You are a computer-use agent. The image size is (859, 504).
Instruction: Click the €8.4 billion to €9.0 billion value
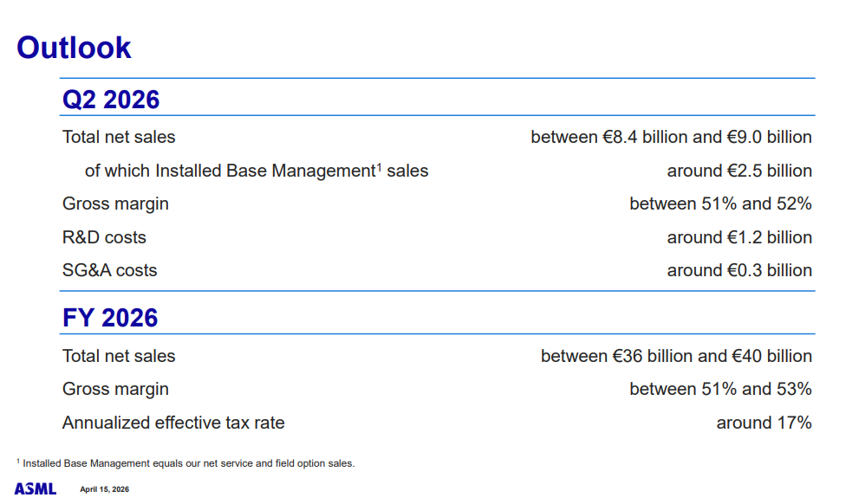click(671, 137)
